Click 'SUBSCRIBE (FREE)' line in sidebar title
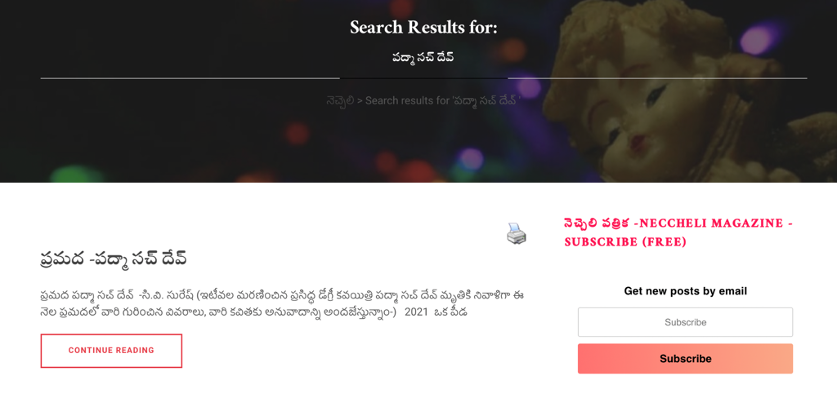The image size is (837, 400). [x=625, y=242]
